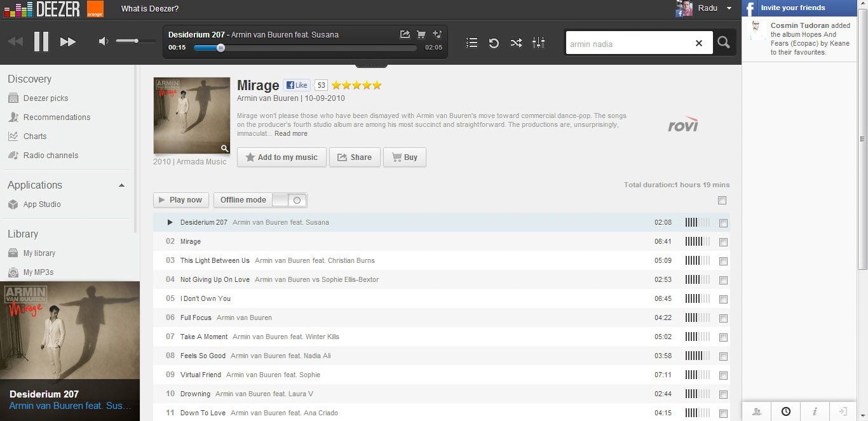
Task: Share the Mirage album
Action: coord(355,157)
